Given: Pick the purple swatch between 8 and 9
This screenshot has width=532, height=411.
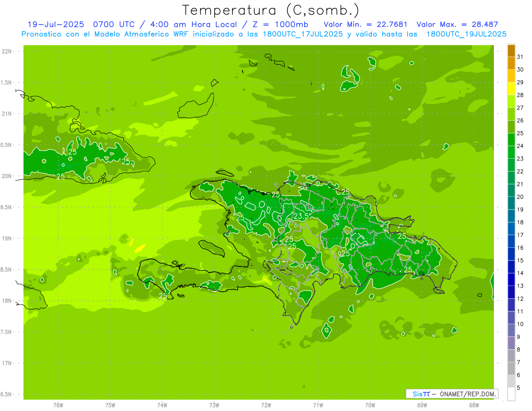Looking at the screenshot, I should (x=511, y=343).
